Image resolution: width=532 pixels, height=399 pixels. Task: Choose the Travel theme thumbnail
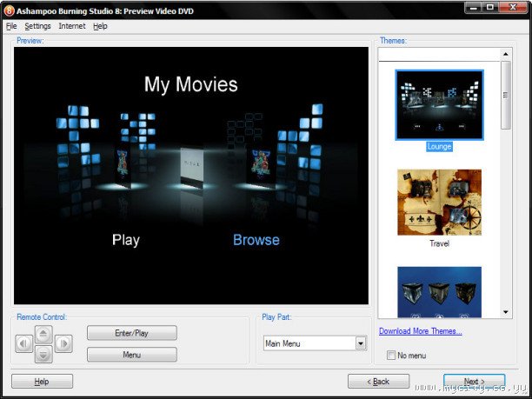coord(439,203)
